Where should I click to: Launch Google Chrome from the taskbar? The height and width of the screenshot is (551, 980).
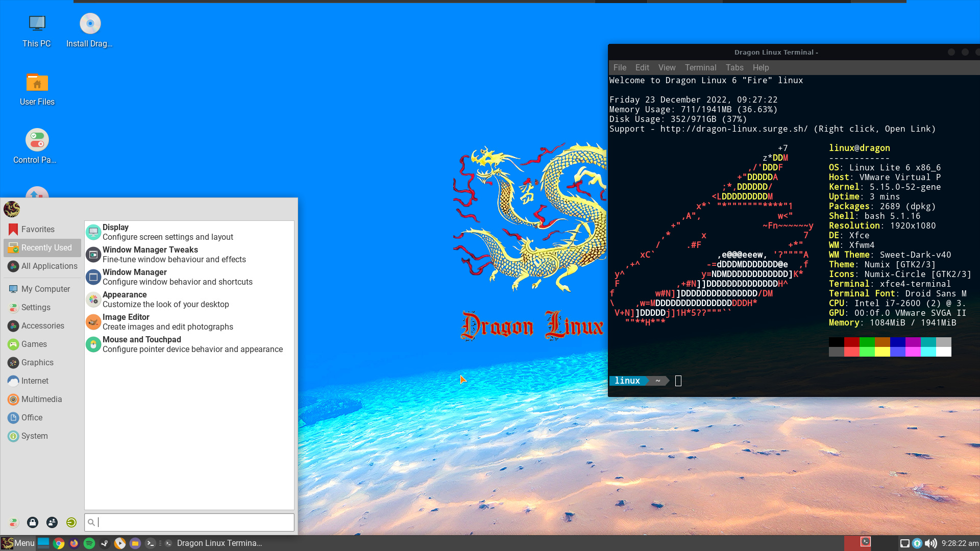coord(59,543)
